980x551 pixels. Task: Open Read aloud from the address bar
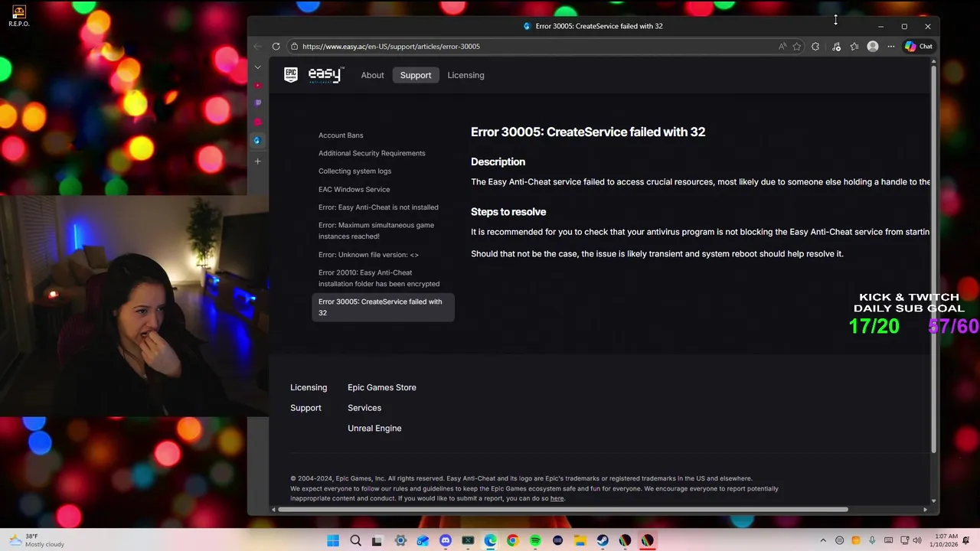coord(782,46)
